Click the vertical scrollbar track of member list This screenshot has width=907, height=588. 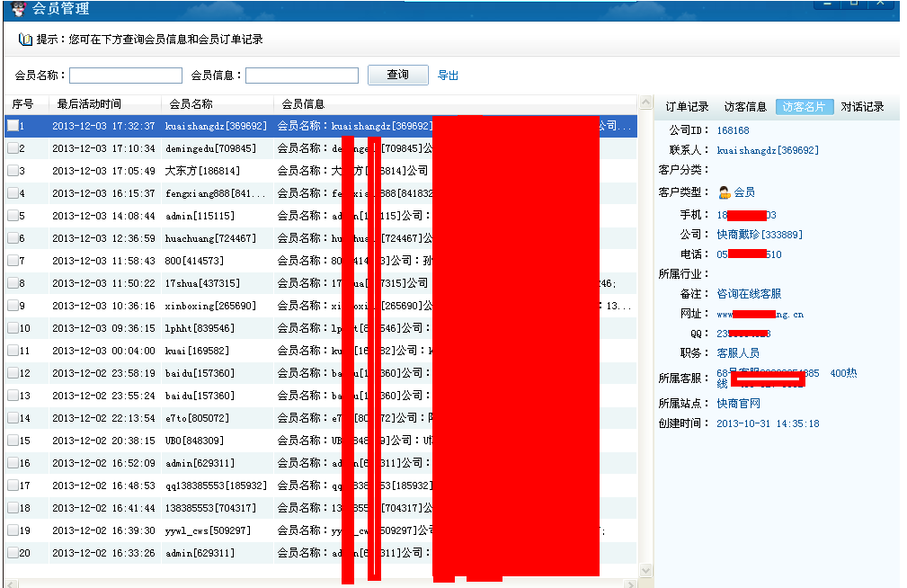click(645, 360)
